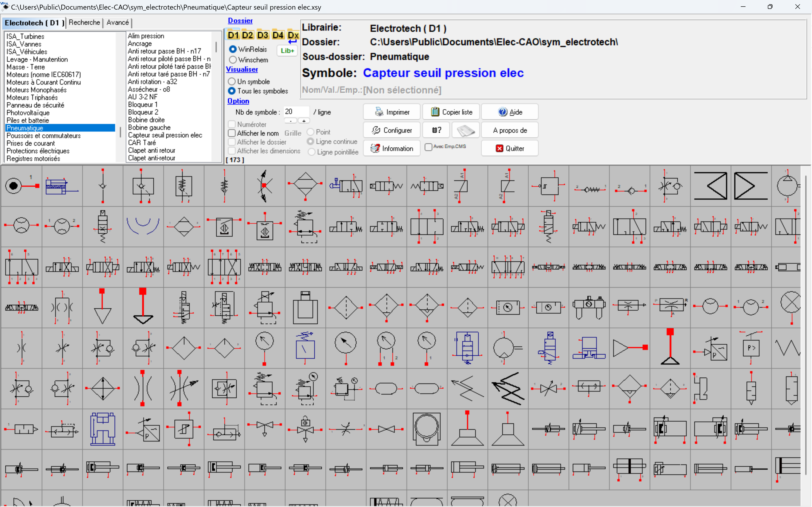
Task: Select the blue press frame symbol
Action: pyautogui.click(x=103, y=429)
